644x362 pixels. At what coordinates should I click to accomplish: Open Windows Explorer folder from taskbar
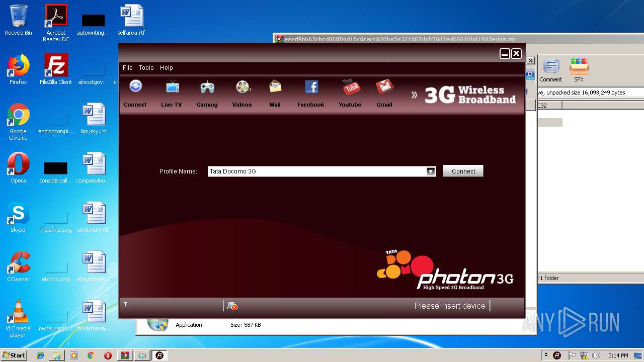coord(57,355)
